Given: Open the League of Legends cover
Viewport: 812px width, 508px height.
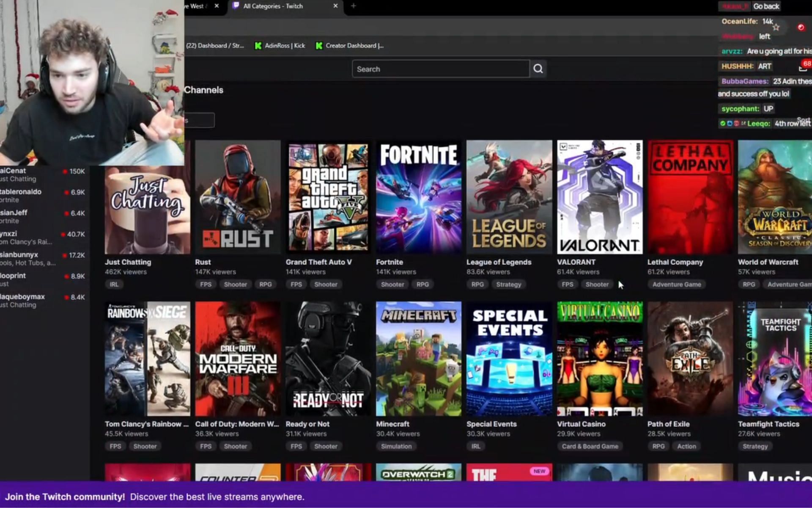Looking at the screenshot, I should (x=509, y=197).
